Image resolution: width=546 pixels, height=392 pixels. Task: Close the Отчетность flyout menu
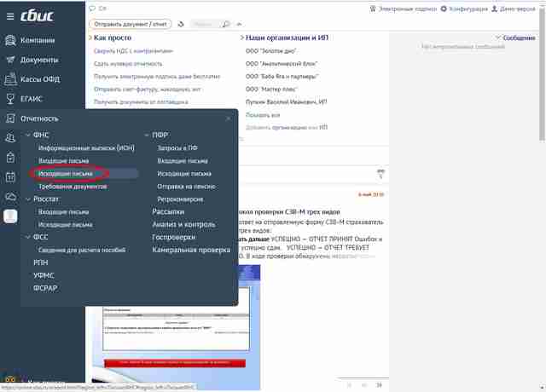[x=228, y=118]
